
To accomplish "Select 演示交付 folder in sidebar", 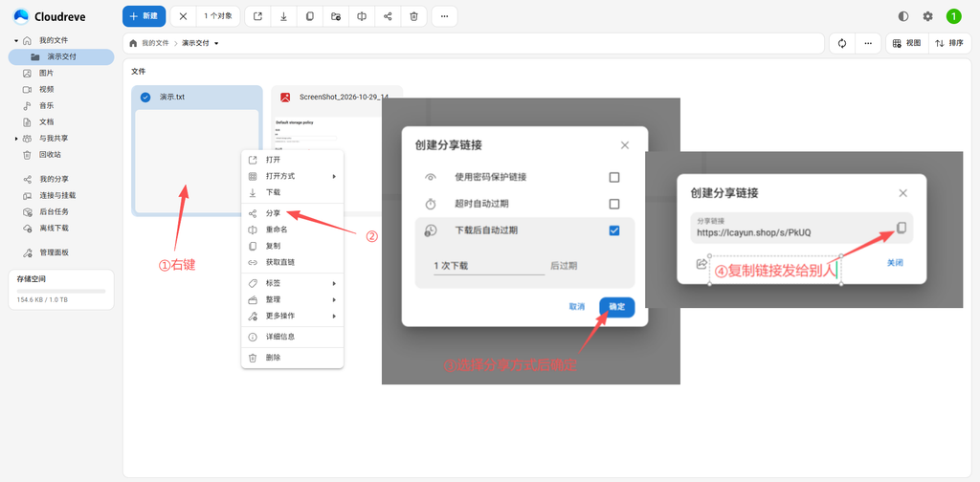I will (x=61, y=56).
